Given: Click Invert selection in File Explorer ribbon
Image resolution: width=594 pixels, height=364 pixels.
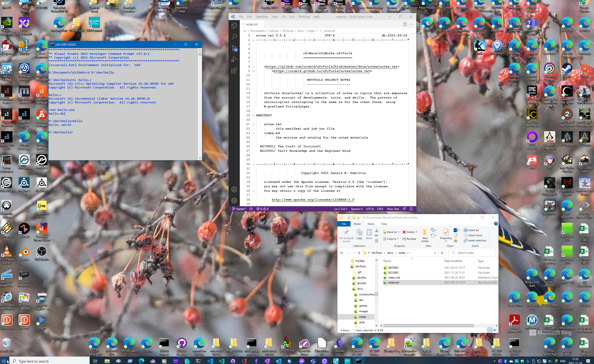Looking at the screenshot, I should coord(475,240).
